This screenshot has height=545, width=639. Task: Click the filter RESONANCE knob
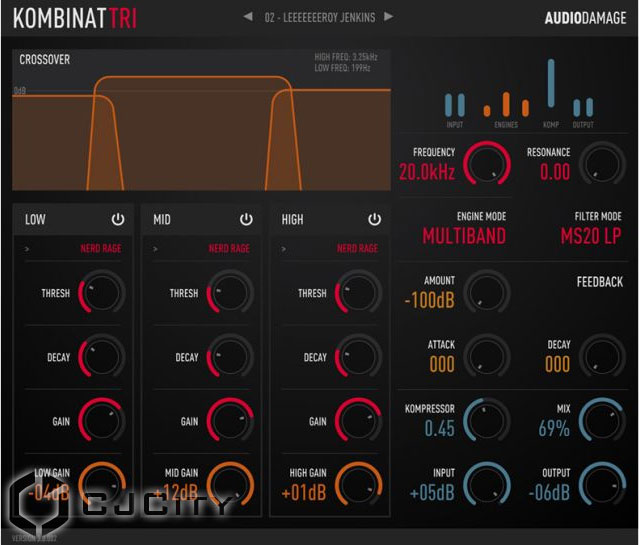pyautogui.click(x=602, y=164)
